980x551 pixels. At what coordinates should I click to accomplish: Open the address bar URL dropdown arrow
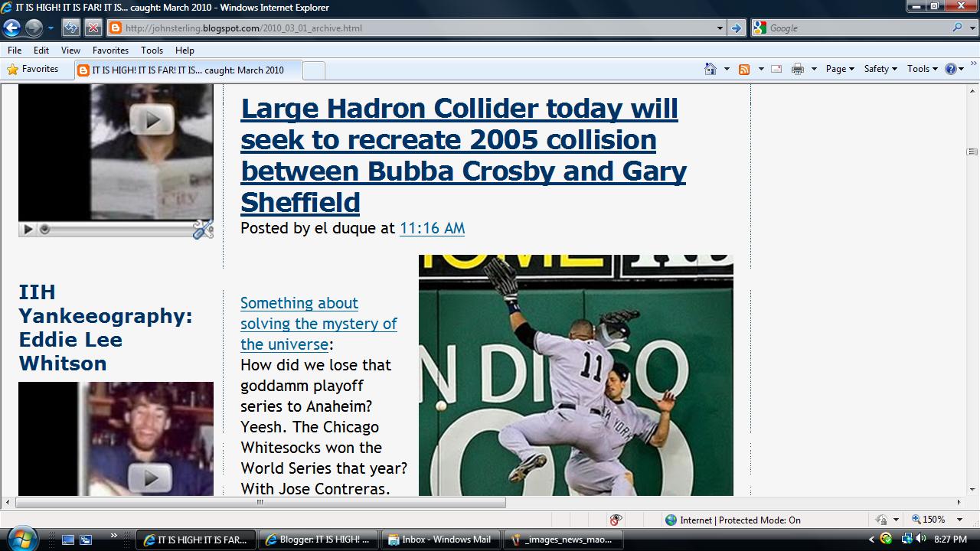(x=720, y=28)
